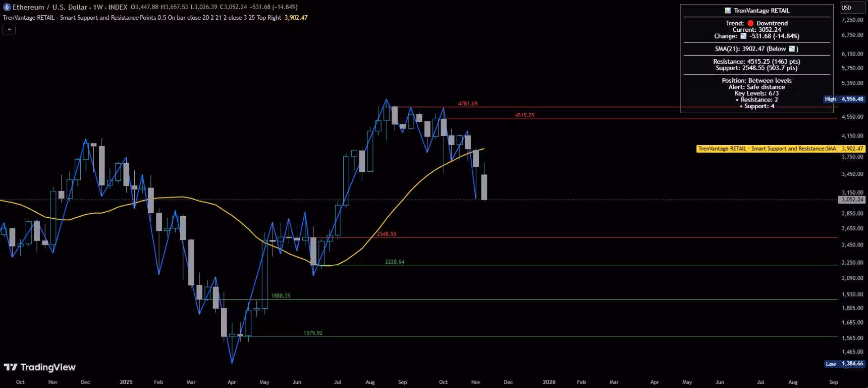The image size is (868, 388).
Task: Select the 4781.69 resistance level label
Action: point(467,104)
